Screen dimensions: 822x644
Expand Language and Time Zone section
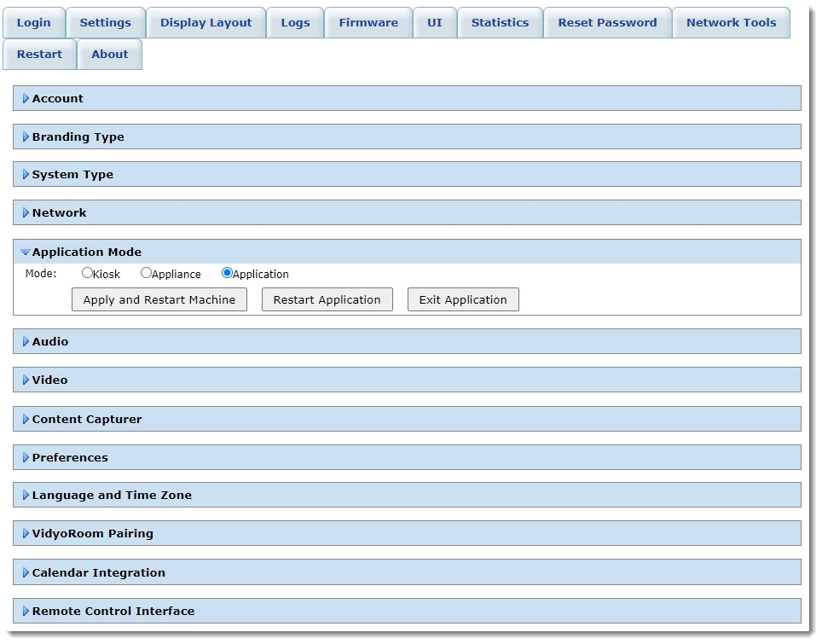[407, 495]
